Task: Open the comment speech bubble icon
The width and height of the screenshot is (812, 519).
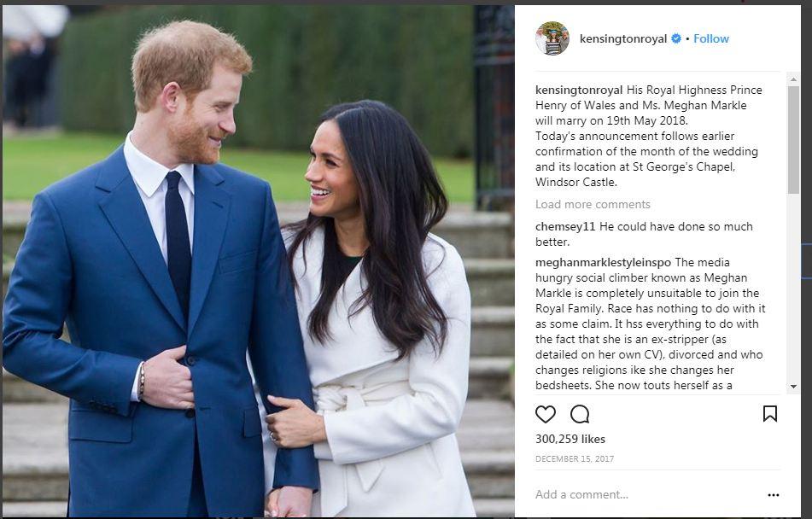Action: [x=580, y=414]
